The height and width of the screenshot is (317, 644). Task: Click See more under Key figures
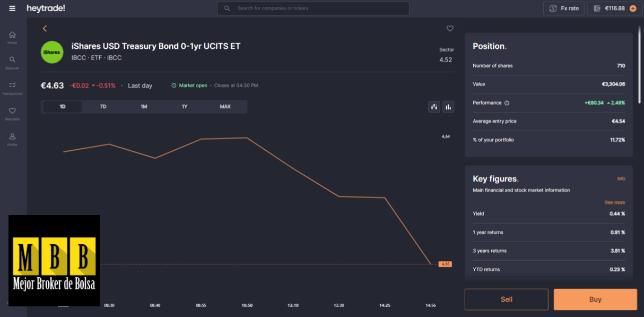tap(615, 203)
